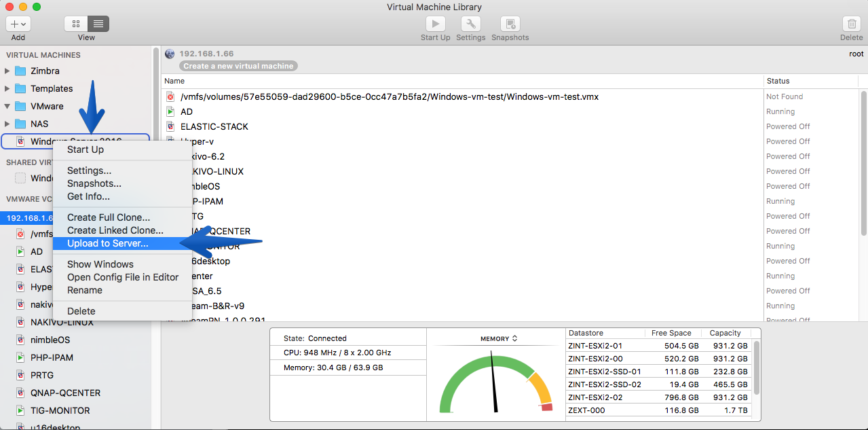868x430 pixels.
Task: Select the AD row in main list
Action: [510, 111]
